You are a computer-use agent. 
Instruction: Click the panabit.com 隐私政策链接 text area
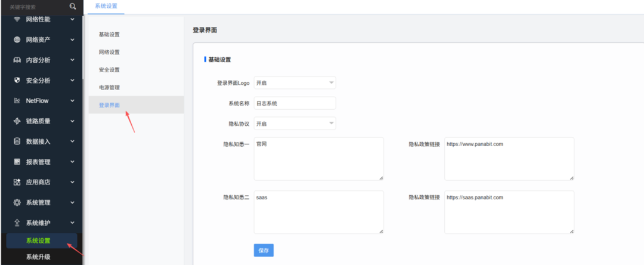tap(509, 159)
